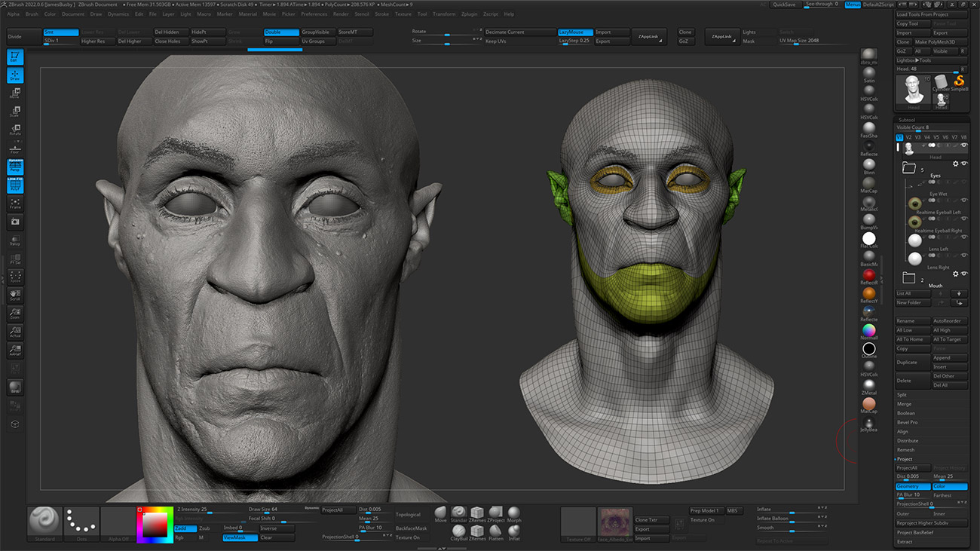Click the ProjectAll button in Subtool panel

[912, 468]
